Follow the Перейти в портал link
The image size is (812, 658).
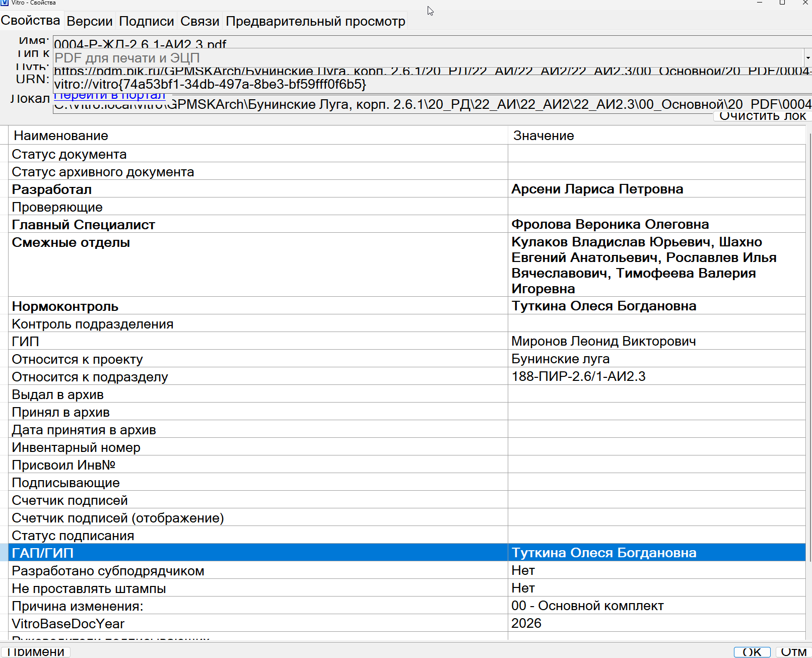point(110,95)
